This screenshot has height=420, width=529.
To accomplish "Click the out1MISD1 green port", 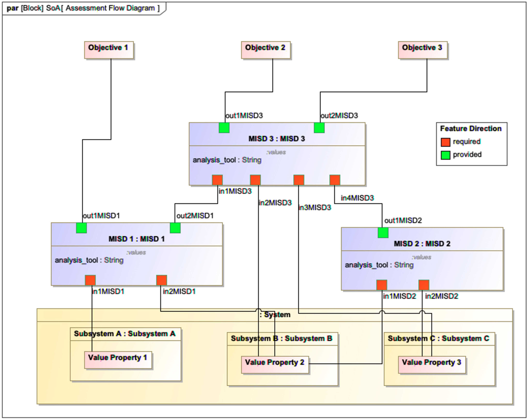I will 82,228.
